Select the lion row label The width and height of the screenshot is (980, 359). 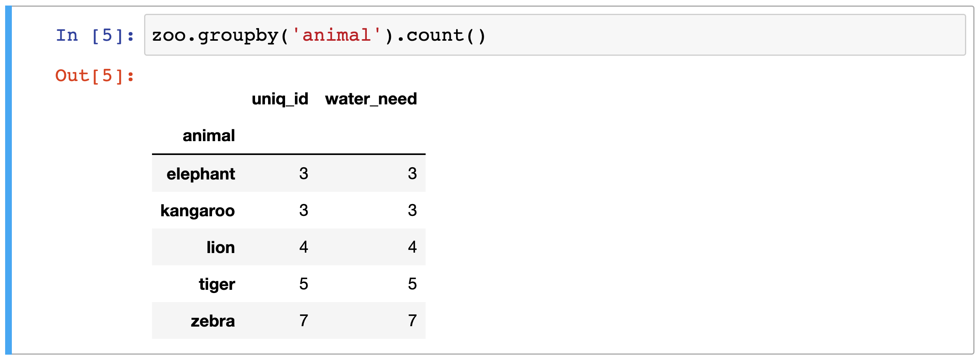pos(220,247)
